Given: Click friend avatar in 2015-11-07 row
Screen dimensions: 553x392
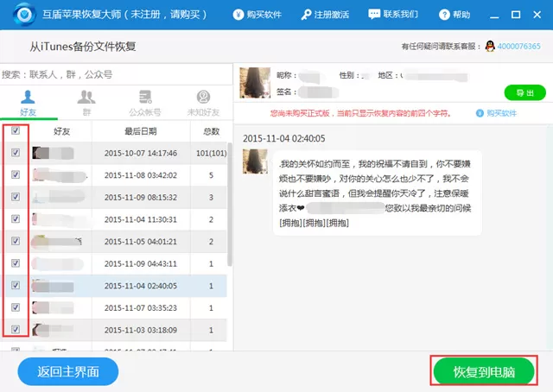Looking at the screenshot, I should [x=40, y=307].
